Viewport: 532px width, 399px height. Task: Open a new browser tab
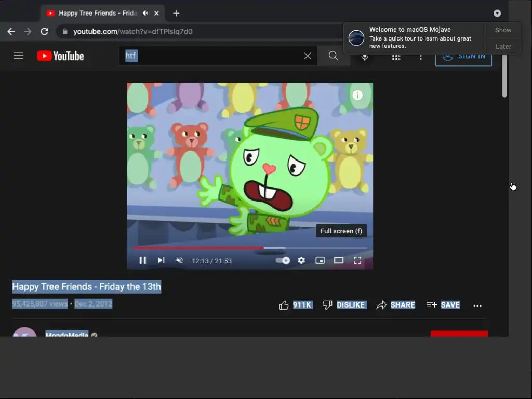click(x=176, y=13)
